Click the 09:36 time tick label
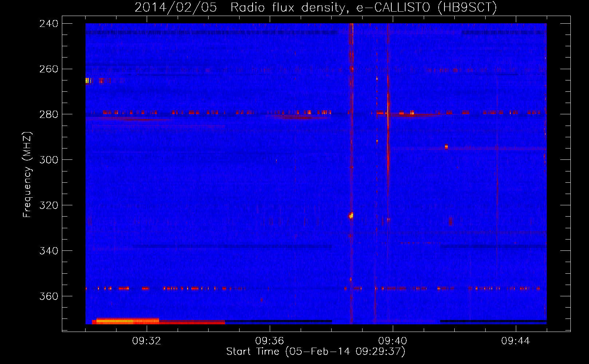 coord(270,341)
